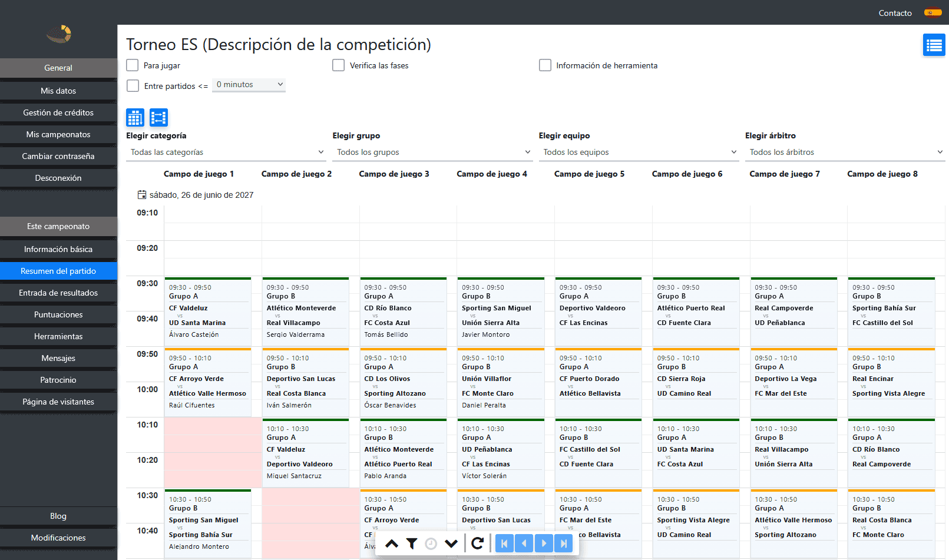Click the site logo in sidebar

(59, 34)
